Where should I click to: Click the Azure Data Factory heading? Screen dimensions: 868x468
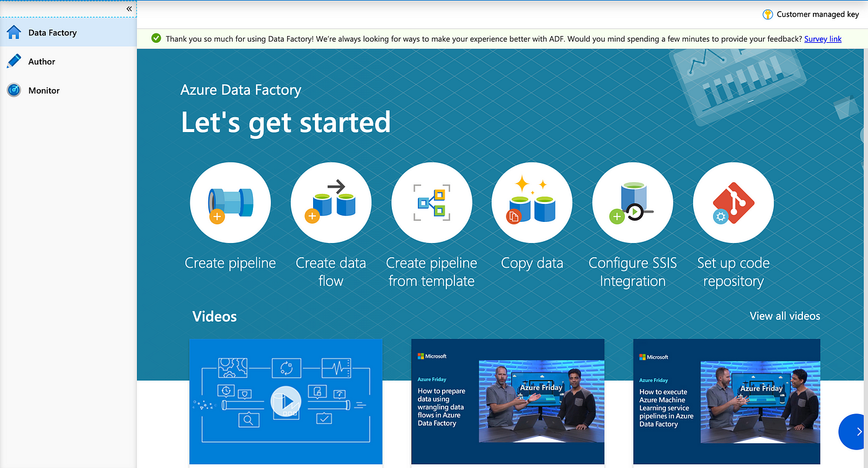[241, 90]
